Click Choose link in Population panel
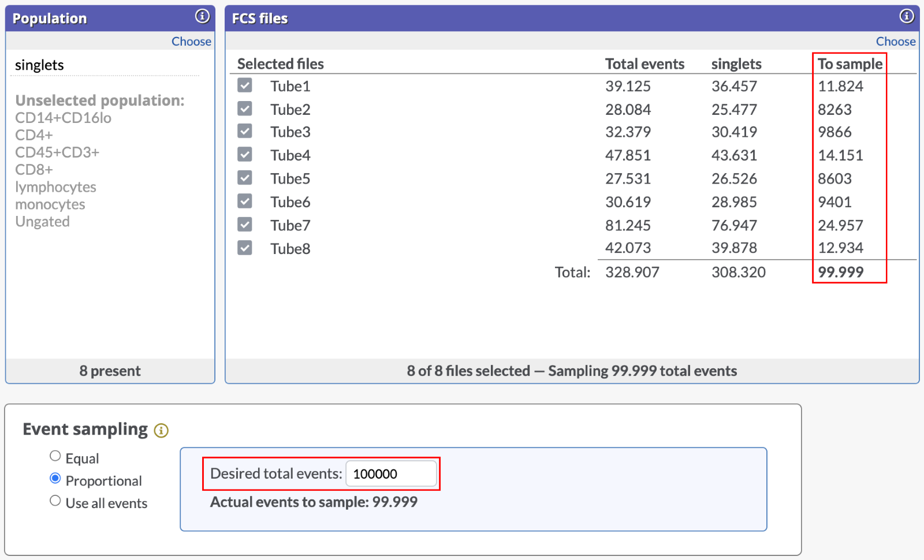This screenshot has height=560, width=924. (191, 42)
